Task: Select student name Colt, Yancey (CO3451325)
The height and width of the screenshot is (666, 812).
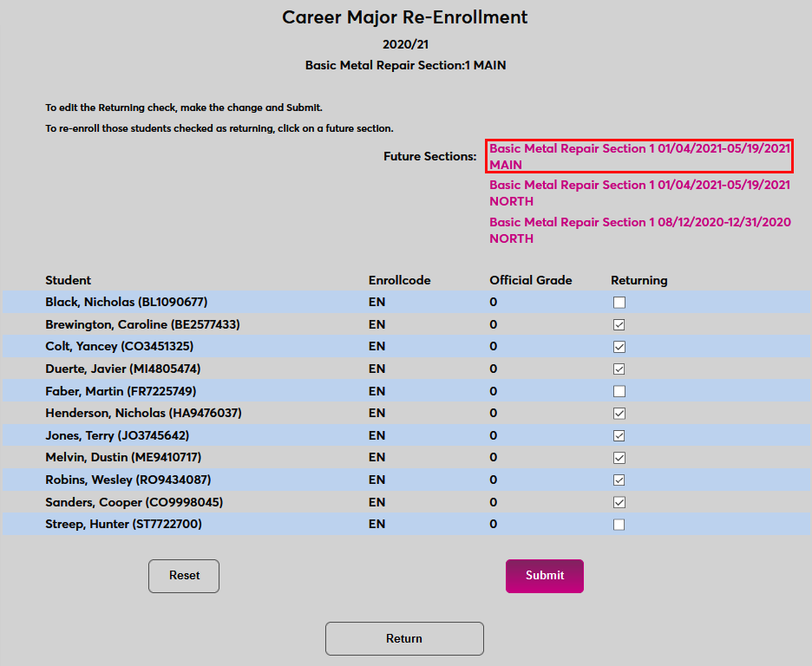Action: point(119,346)
